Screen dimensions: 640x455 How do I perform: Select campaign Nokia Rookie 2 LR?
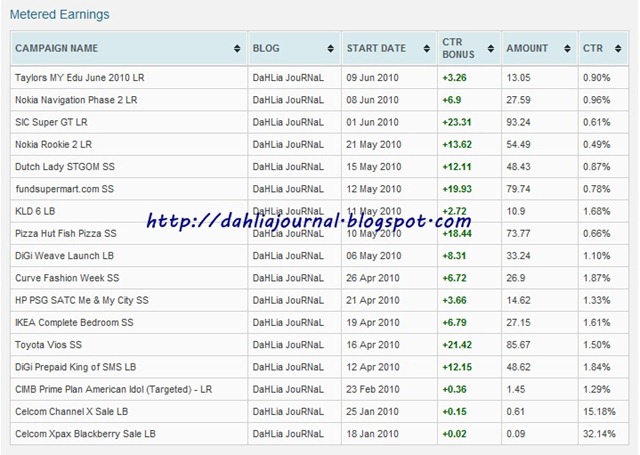[x=53, y=144]
